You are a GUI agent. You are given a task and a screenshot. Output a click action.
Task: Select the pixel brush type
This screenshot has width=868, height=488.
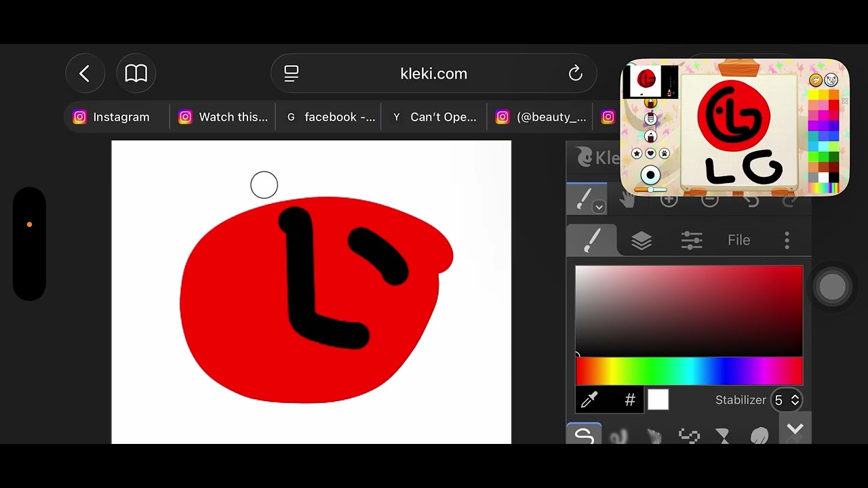coord(689,436)
